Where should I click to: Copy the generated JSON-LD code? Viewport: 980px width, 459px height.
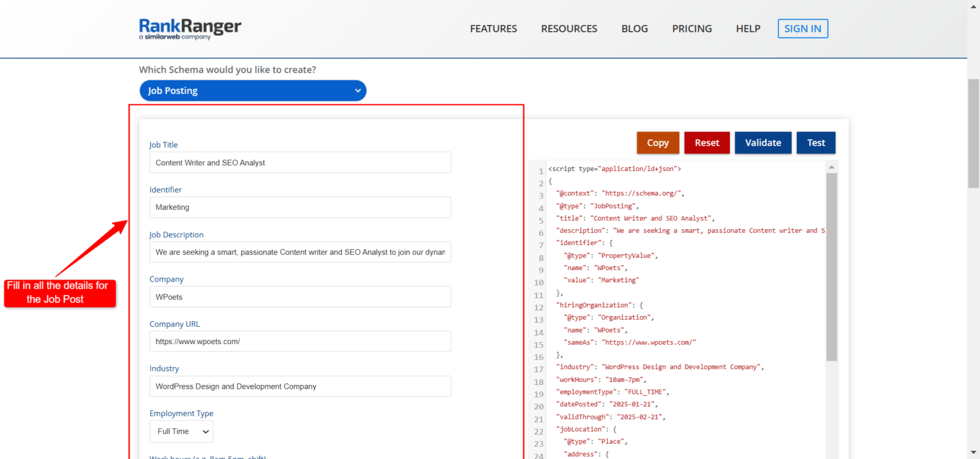[658, 142]
